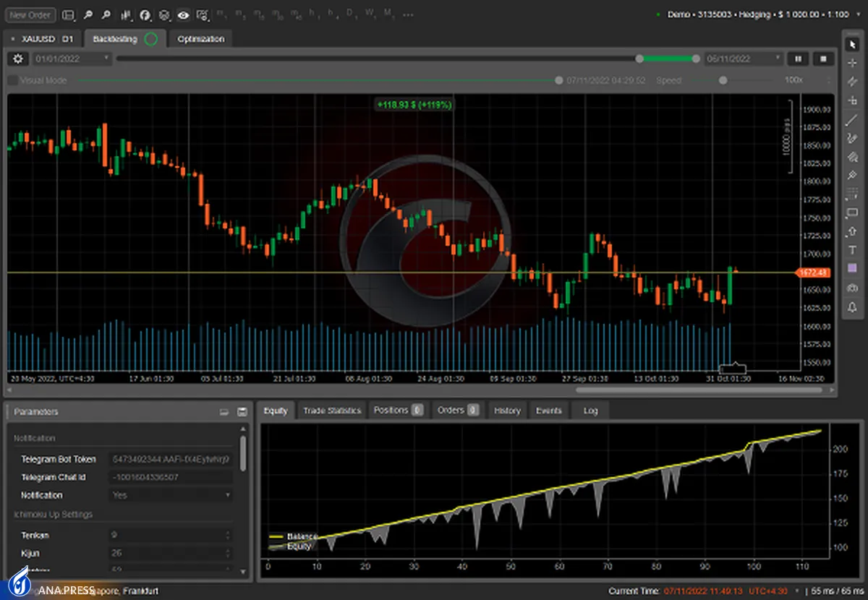Click the save parameters icon

[x=242, y=411]
